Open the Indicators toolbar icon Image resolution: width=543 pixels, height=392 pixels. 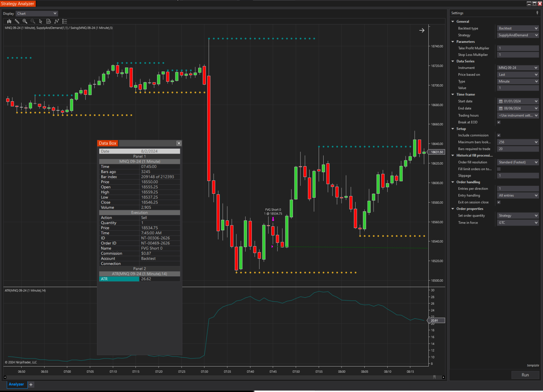(x=57, y=21)
